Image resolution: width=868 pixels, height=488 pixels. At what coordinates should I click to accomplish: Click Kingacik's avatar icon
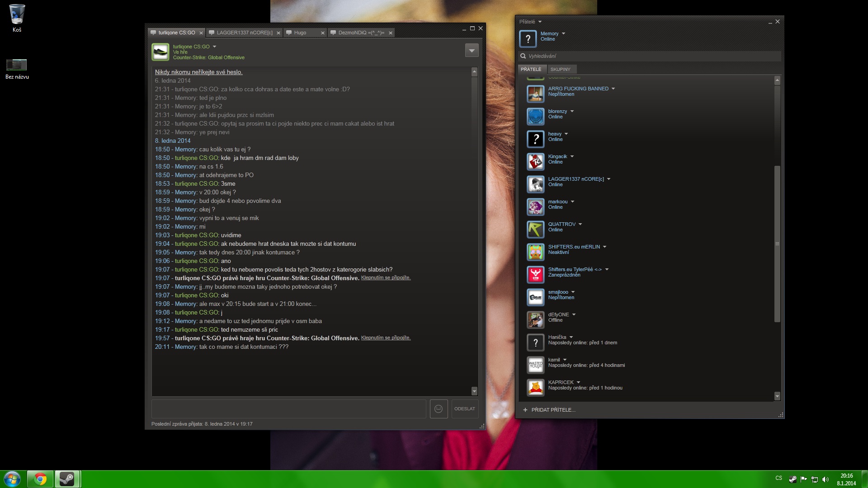click(x=536, y=162)
